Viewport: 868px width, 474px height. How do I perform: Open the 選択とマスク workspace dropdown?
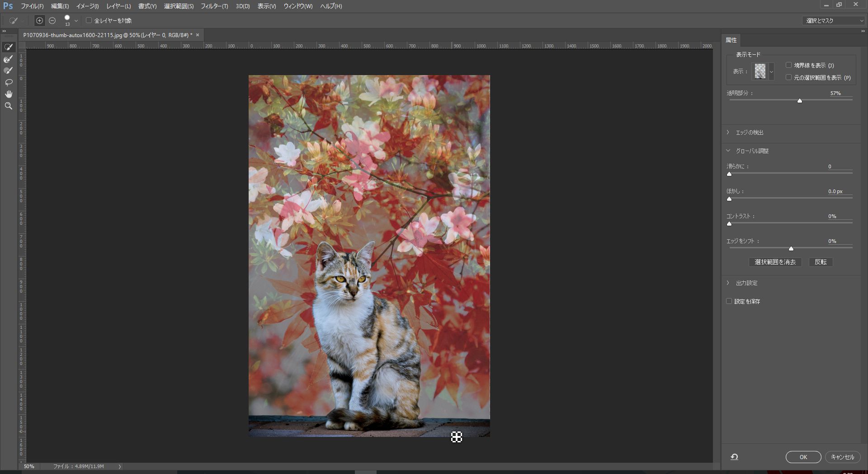click(834, 21)
